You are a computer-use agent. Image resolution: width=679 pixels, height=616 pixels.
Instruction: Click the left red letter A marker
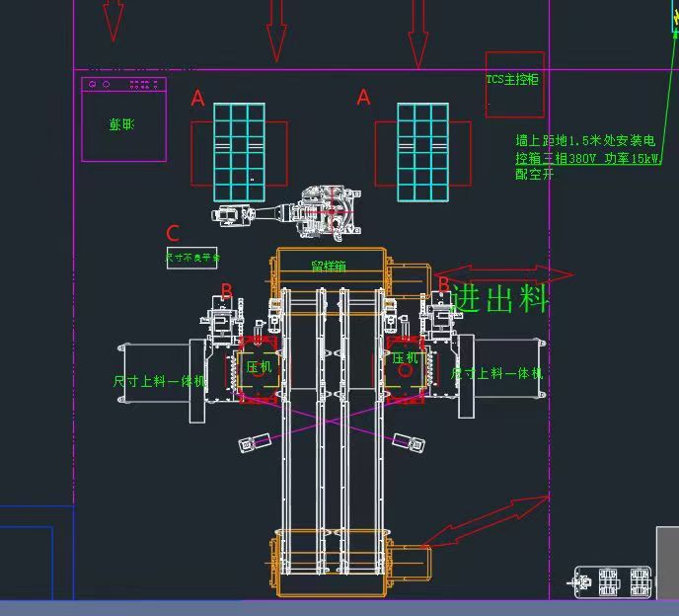tap(197, 99)
